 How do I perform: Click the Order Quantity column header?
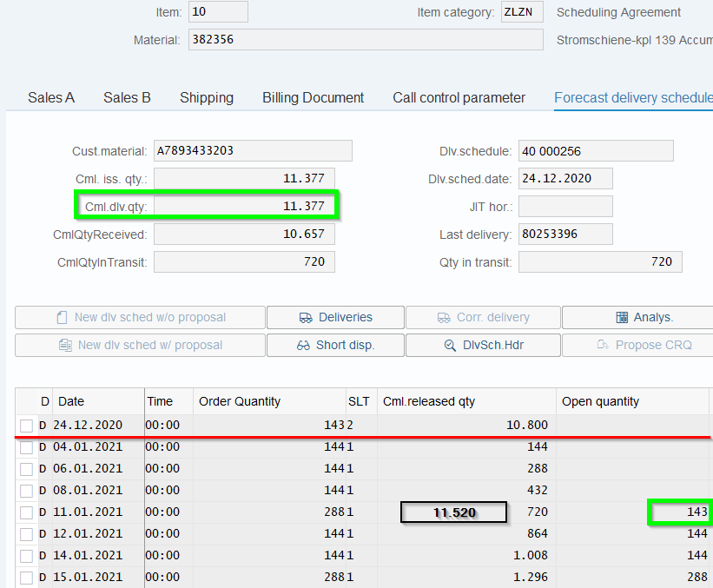pos(269,401)
